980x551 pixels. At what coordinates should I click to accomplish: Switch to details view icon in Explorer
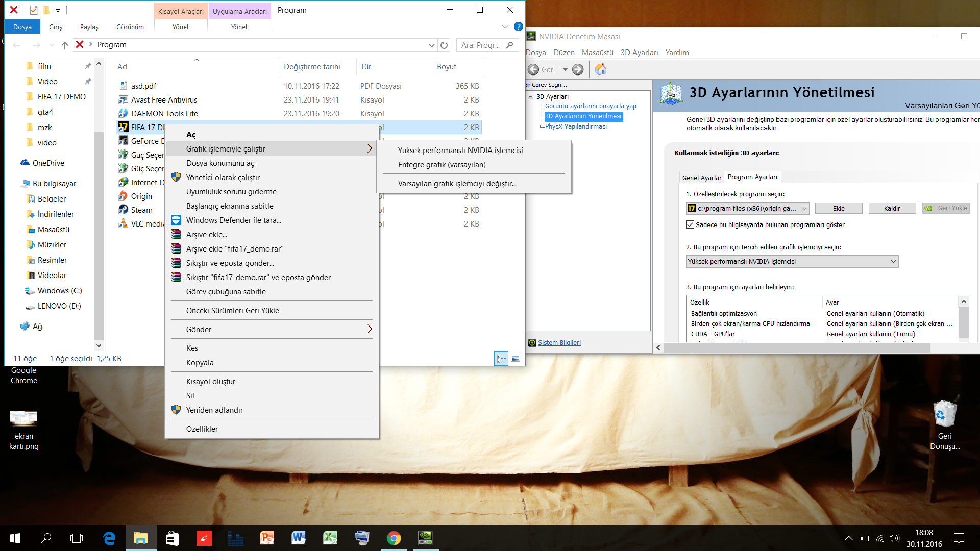click(x=501, y=359)
